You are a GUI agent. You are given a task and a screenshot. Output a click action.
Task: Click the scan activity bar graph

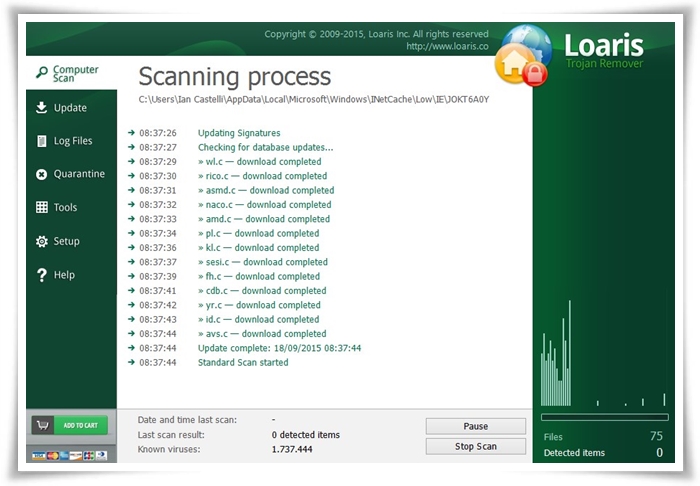604,353
